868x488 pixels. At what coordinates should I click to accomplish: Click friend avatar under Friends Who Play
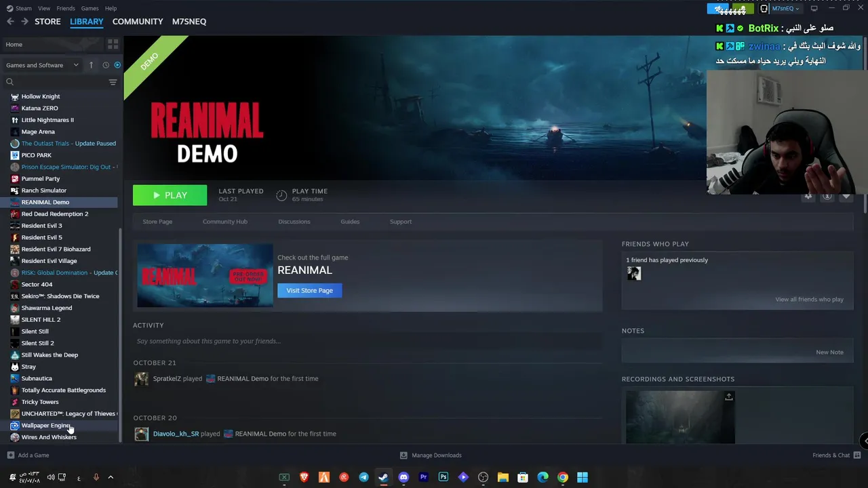[634, 273]
